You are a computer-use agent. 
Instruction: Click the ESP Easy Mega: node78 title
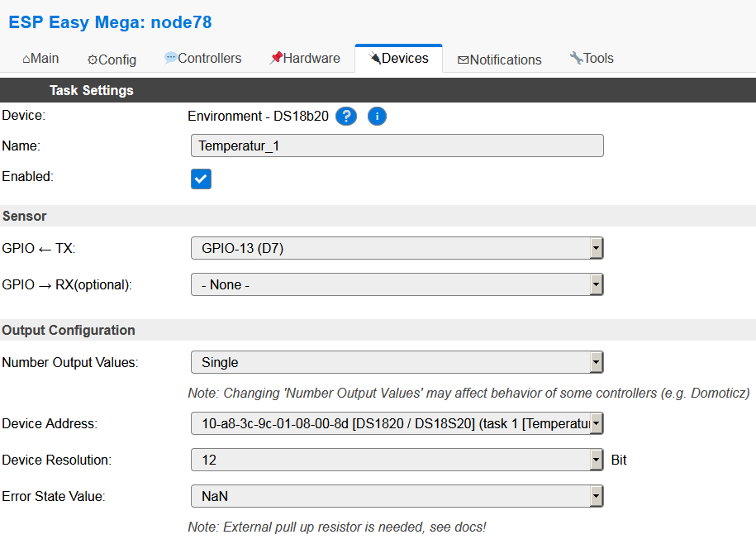click(110, 22)
